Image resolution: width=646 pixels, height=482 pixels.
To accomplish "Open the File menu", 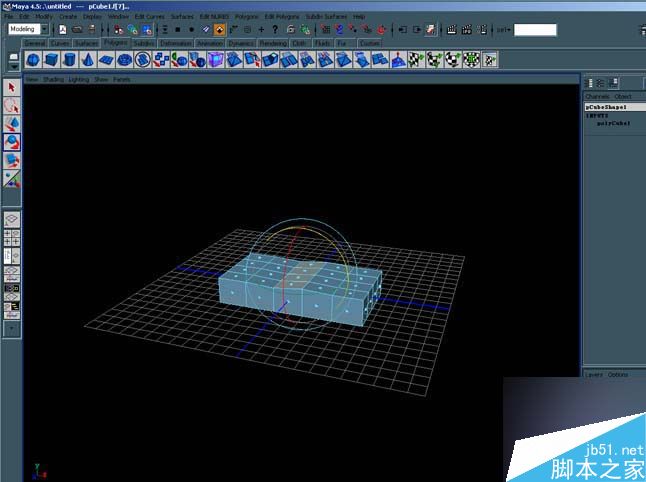I will (9, 16).
